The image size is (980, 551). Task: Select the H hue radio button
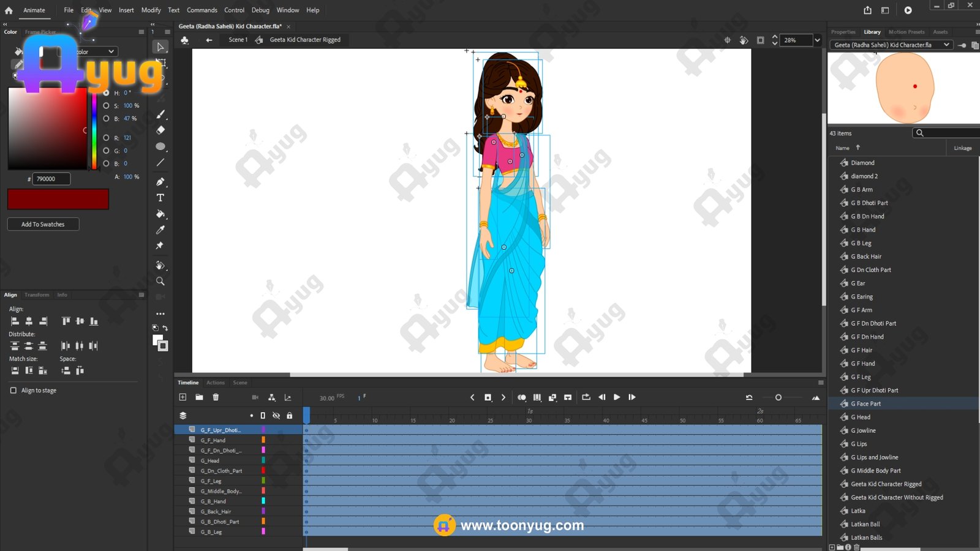pyautogui.click(x=107, y=93)
